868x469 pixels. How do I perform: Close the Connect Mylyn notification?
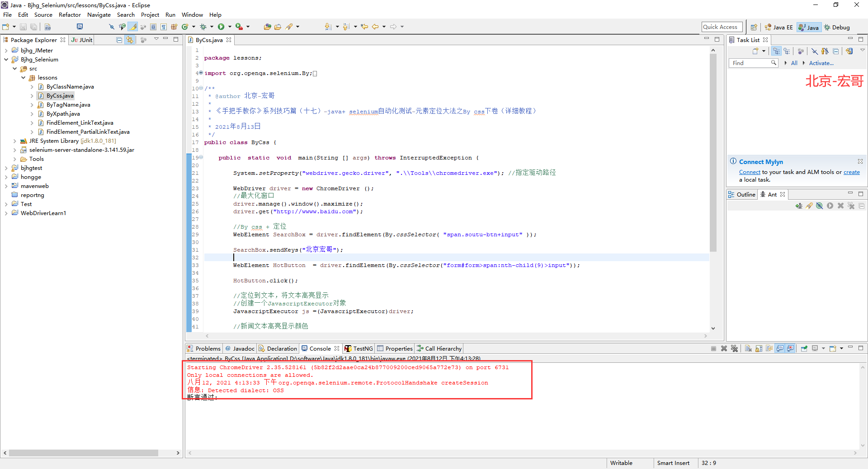[860, 161]
